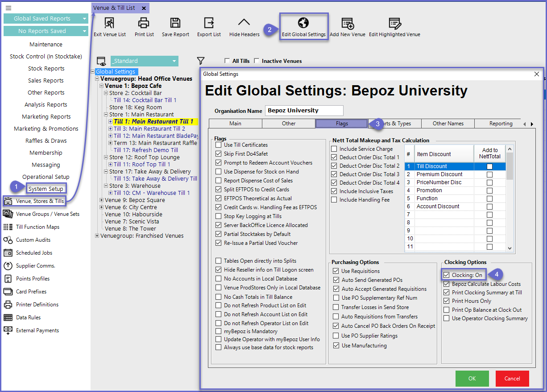Open Marketing & Promotions section
The height and width of the screenshot is (392, 547).
46,129
